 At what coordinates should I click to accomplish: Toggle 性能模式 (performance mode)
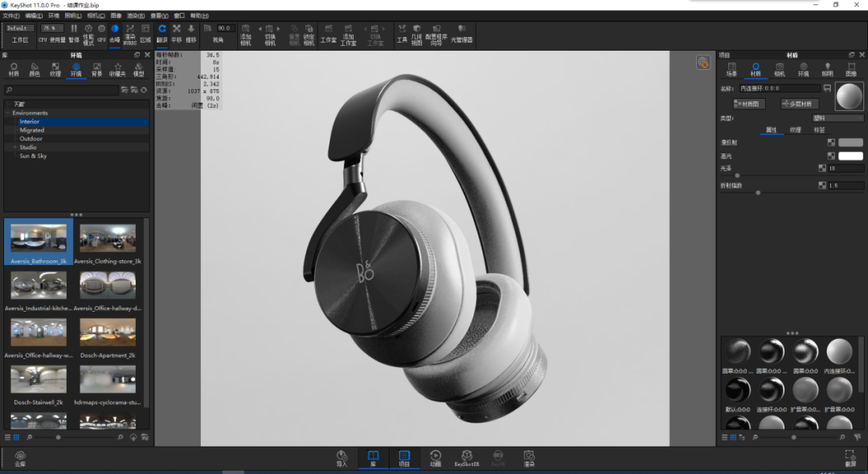[x=88, y=32]
